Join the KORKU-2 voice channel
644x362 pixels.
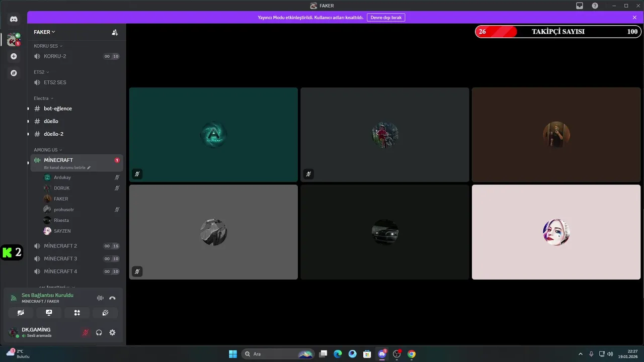[76, 56]
